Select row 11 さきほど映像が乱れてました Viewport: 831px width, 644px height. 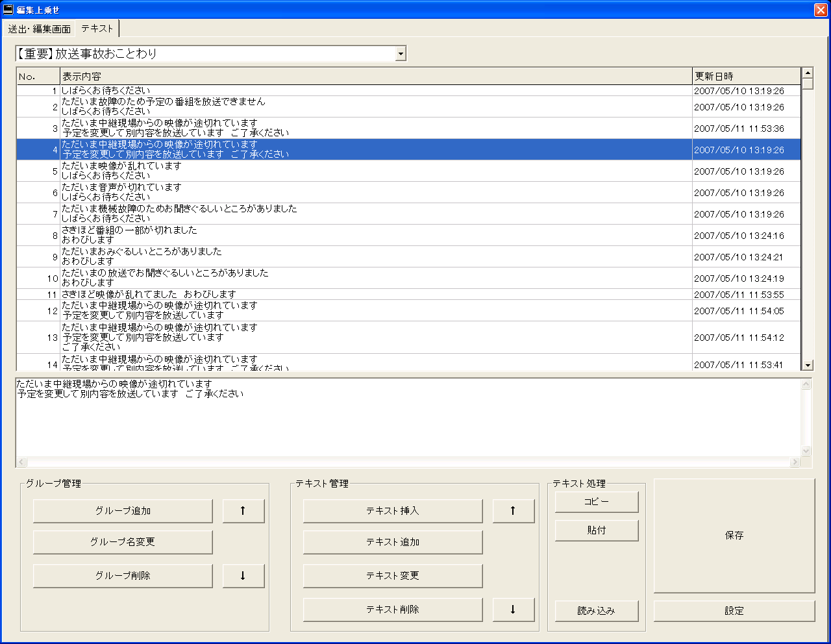click(408, 294)
